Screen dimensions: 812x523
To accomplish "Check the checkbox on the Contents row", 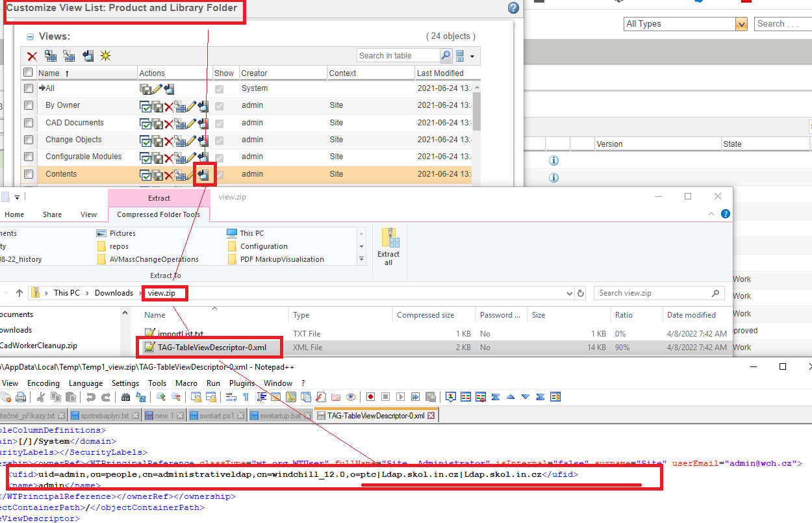I will coord(27,173).
